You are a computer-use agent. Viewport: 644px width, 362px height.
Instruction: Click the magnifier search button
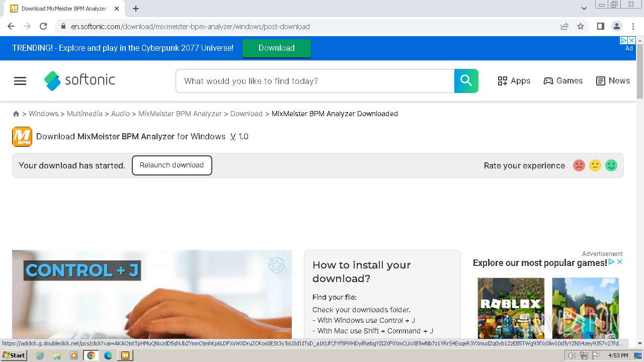pyautogui.click(x=466, y=81)
